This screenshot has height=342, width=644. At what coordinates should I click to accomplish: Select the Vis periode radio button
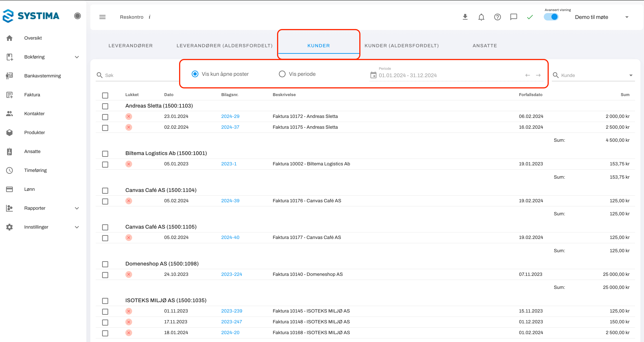[x=282, y=74]
